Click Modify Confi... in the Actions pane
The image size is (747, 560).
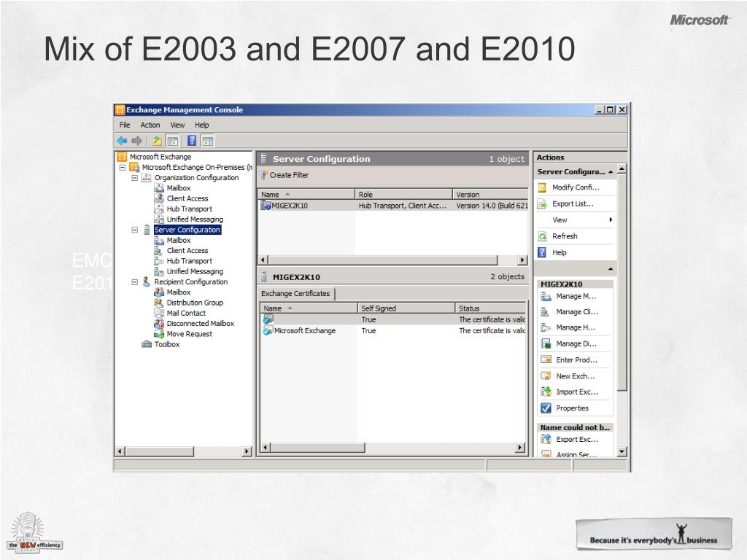[x=576, y=187]
